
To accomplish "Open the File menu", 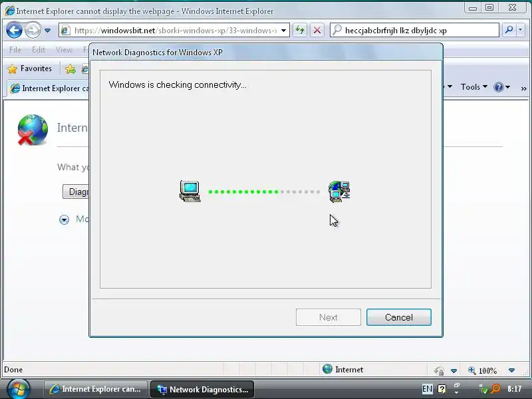I will 15,50.
